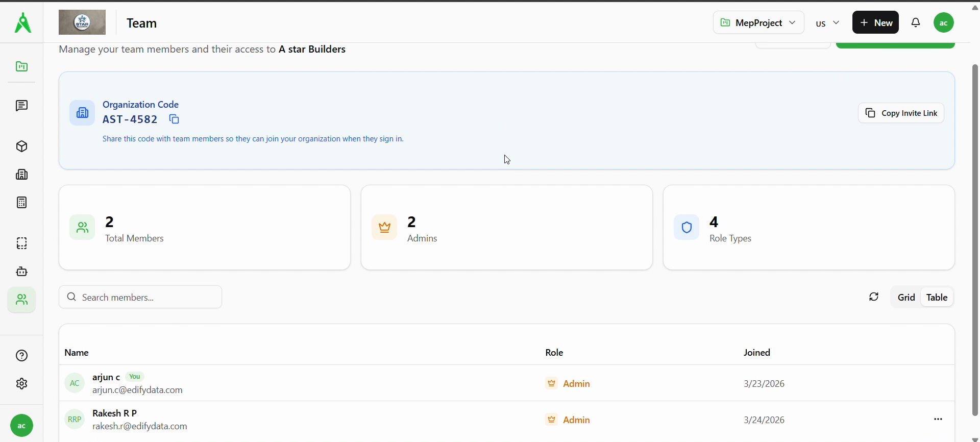Open more options for Rakesh R P
Viewport: 980px width, 442px height.
tap(938, 420)
